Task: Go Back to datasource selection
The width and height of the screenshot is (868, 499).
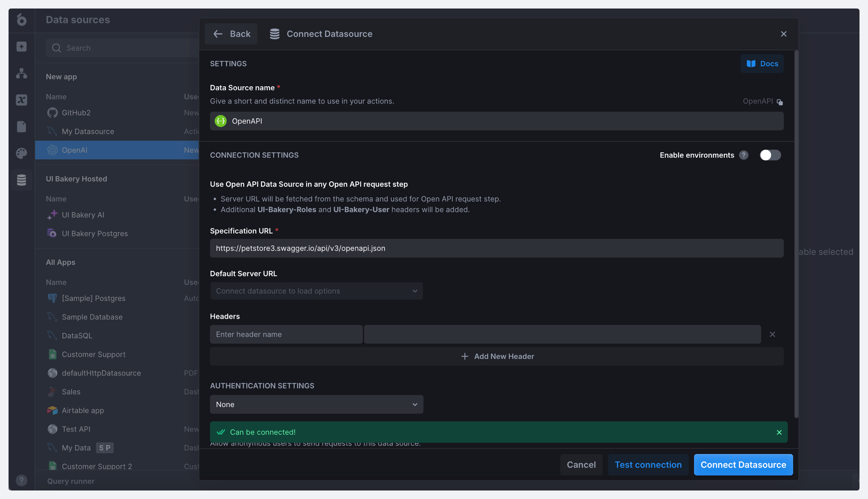Action: (x=231, y=34)
